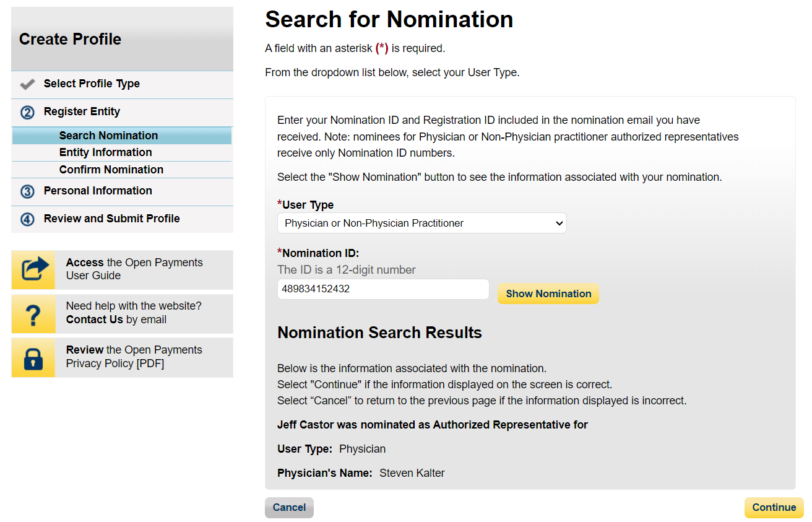This screenshot has width=812, height=522.
Task: Open the Open Payments User Guide link
Action: click(x=134, y=269)
